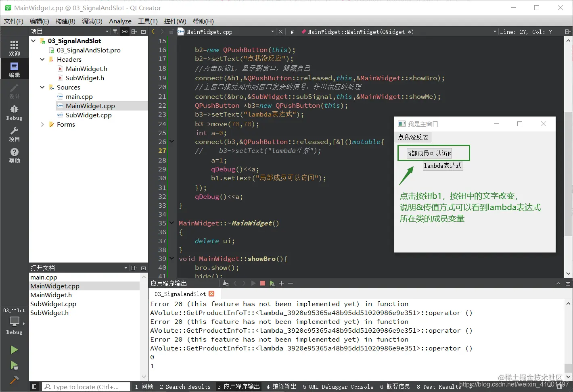The image size is (573, 392).
Task: Collapse the 03_SignalAndSlot project node
Action: point(33,41)
